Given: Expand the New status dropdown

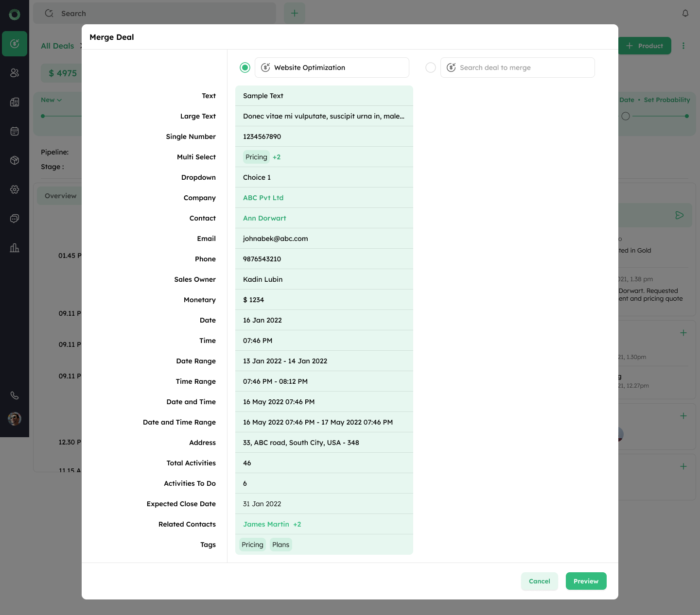Looking at the screenshot, I should point(51,100).
